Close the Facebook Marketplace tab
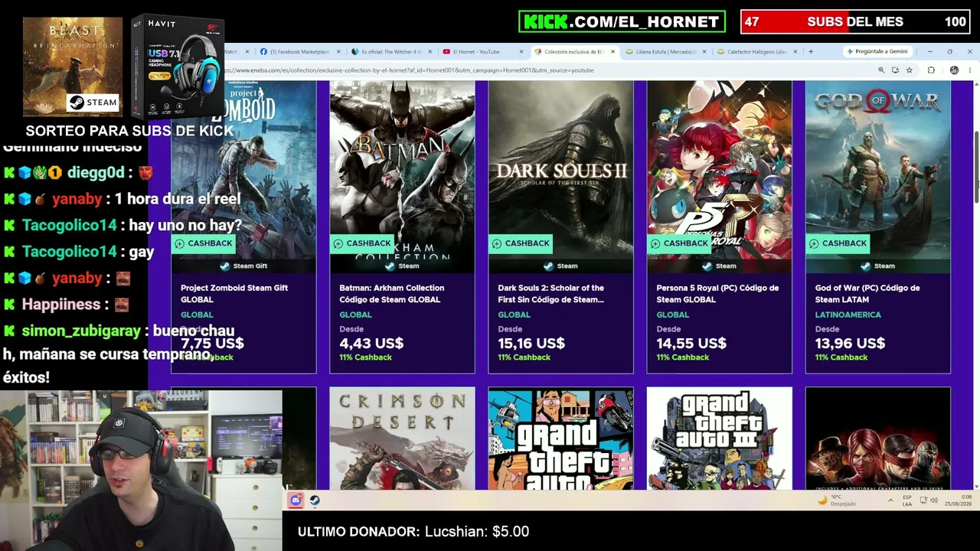Image resolution: width=980 pixels, height=551 pixels. tap(337, 52)
